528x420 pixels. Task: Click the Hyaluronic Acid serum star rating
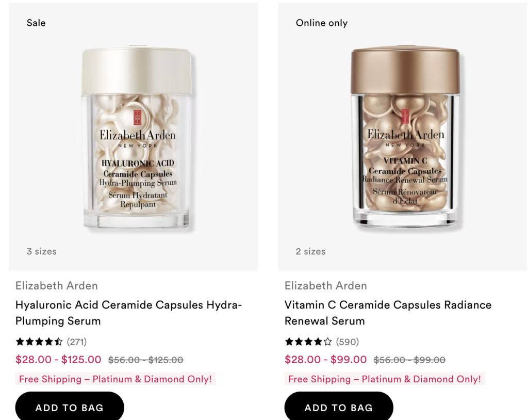coord(39,342)
